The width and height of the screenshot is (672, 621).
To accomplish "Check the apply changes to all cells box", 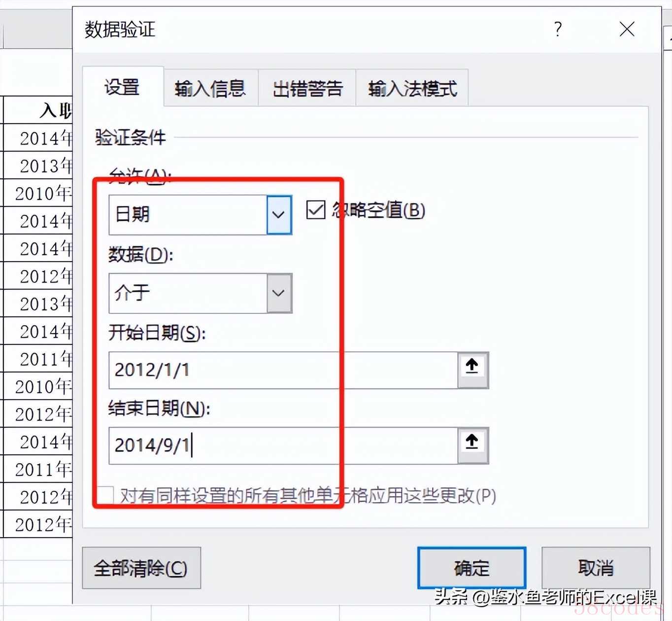I will coord(105,495).
